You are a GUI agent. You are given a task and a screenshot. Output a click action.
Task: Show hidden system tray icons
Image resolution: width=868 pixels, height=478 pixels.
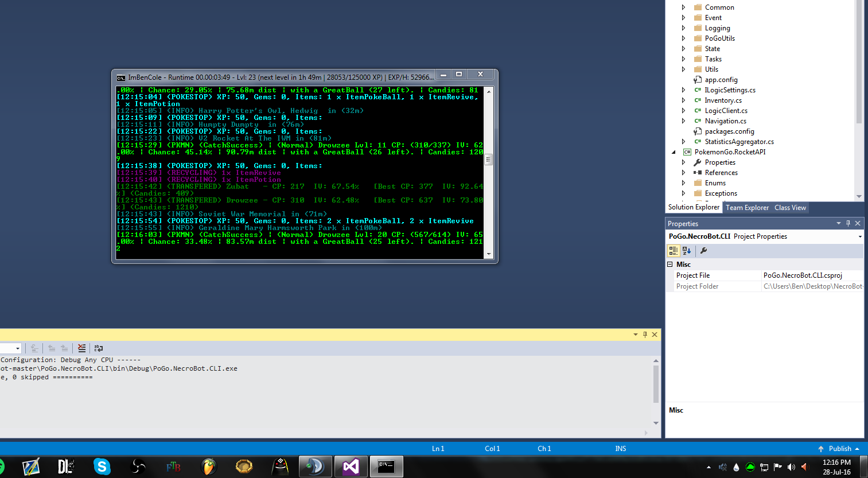(709, 467)
